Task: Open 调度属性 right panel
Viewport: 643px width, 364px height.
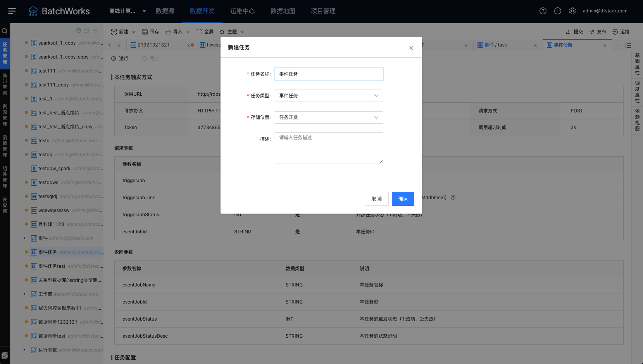Action: [637, 92]
